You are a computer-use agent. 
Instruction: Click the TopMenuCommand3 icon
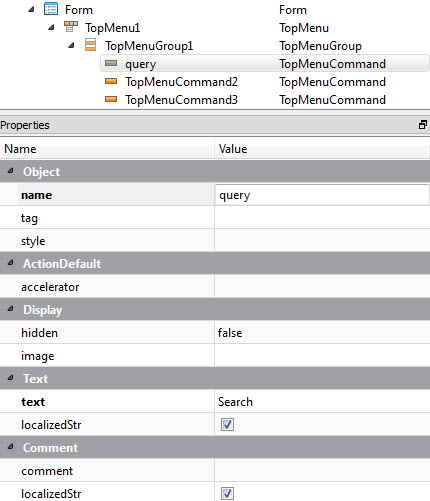tap(111, 99)
